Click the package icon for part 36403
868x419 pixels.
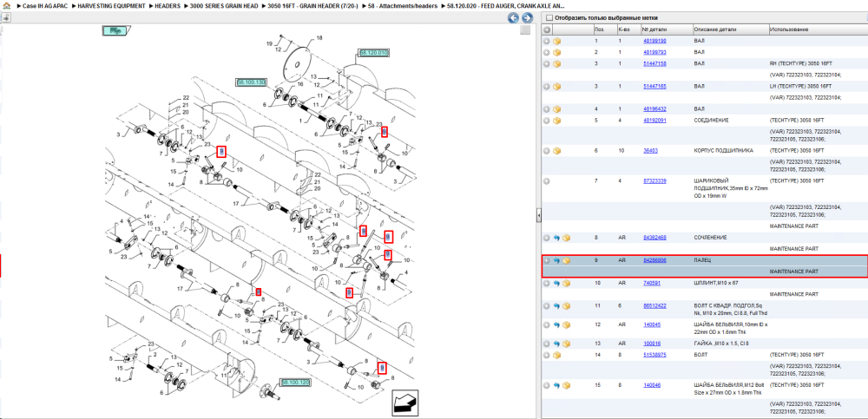tap(557, 151)
